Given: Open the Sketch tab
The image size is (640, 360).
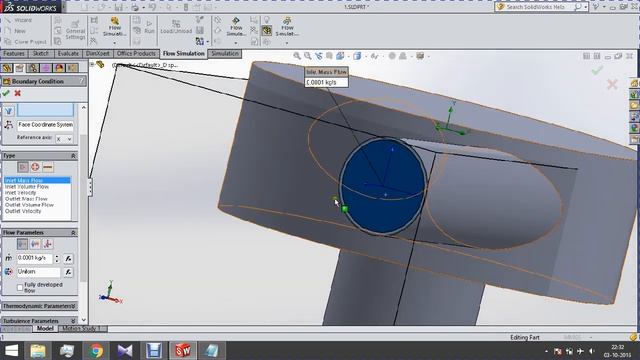Looking at the screenshot, I should point(40,53).
